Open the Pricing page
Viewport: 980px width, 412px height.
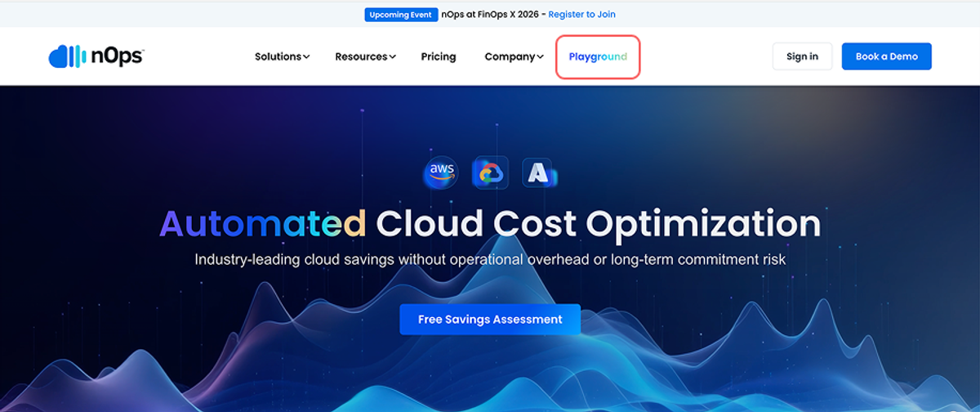coord(439,56)
